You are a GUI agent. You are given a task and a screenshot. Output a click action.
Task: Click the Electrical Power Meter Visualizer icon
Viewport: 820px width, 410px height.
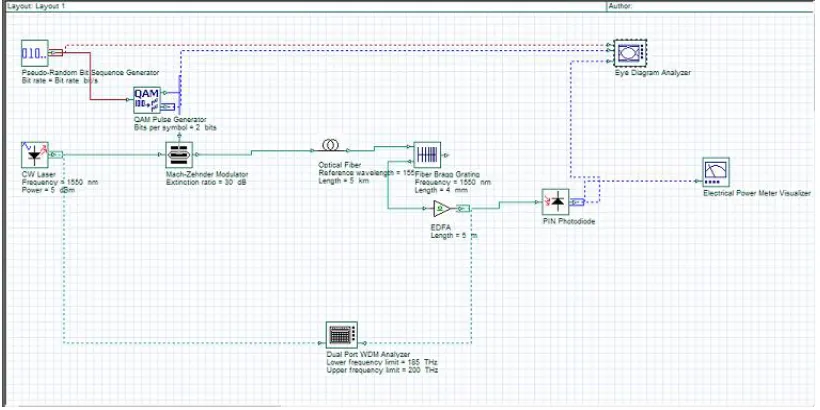[x=716, y=172]
